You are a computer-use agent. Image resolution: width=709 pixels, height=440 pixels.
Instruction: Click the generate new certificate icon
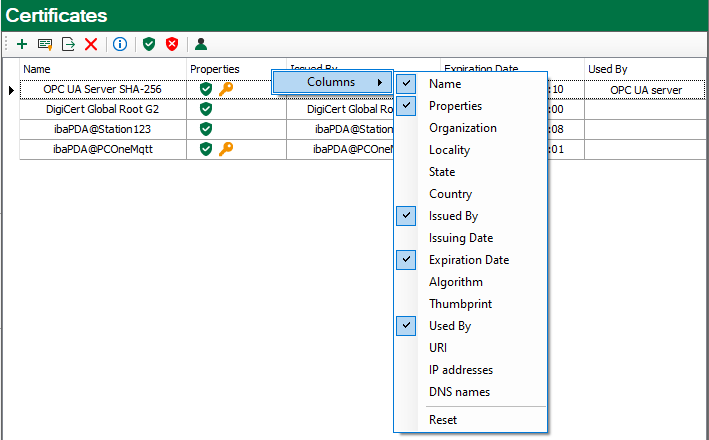45,44
